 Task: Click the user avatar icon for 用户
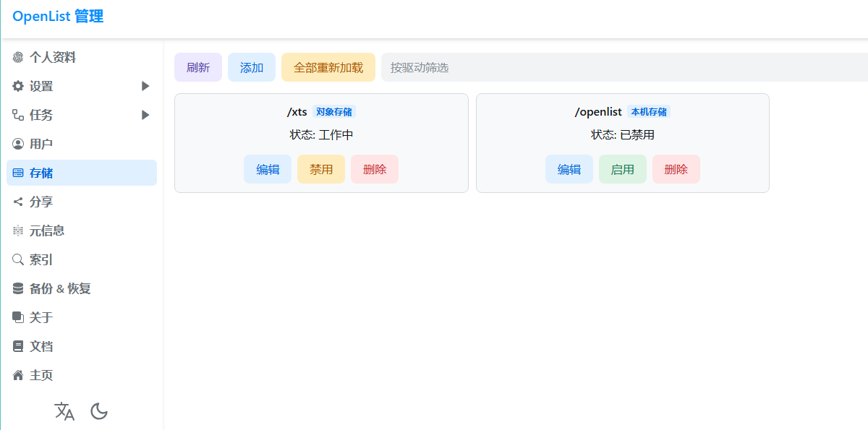[x=18, y=144]
